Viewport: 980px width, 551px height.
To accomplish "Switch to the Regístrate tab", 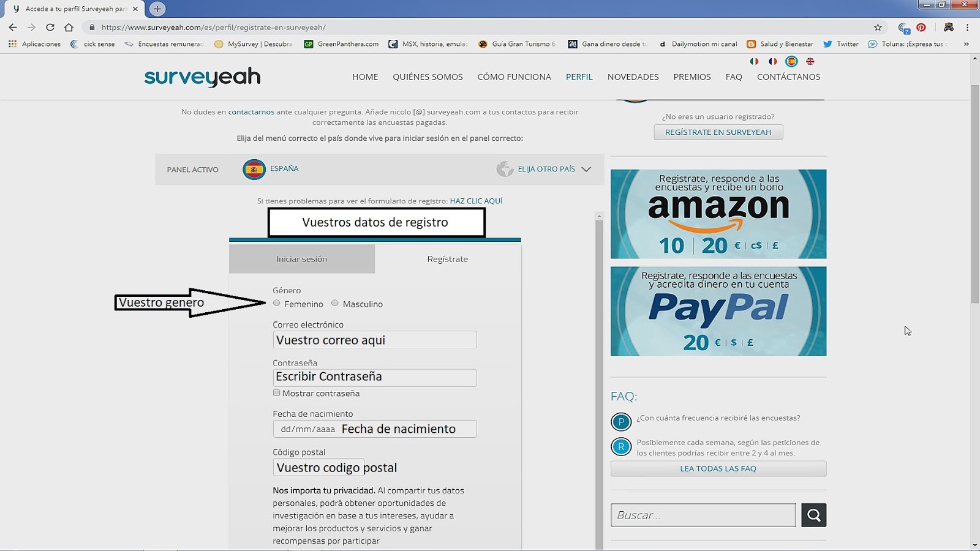I will [x=448, y=259].
